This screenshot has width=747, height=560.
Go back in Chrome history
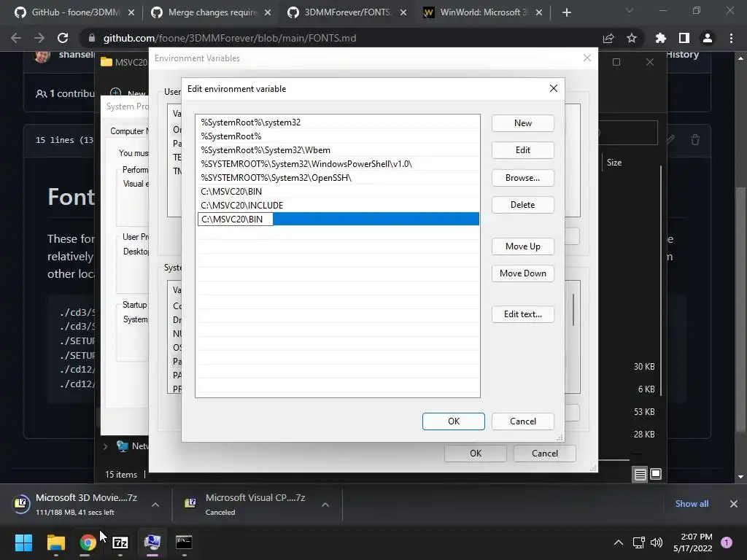[x=16, y=38]
